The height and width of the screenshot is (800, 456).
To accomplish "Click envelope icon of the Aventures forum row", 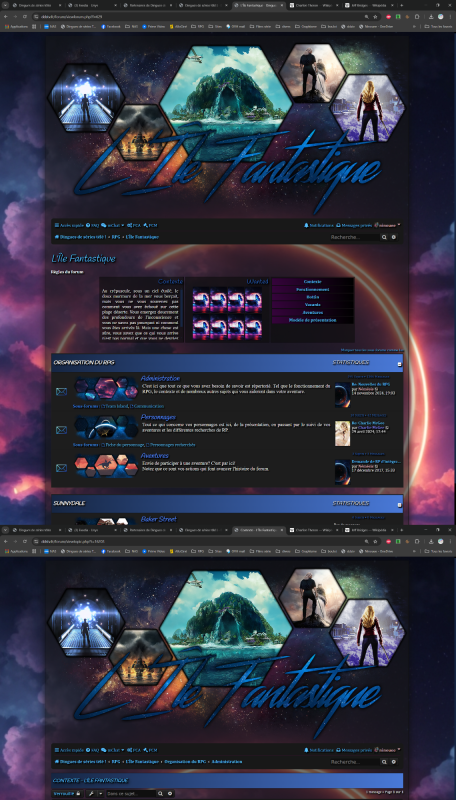I will coord(61,468).
